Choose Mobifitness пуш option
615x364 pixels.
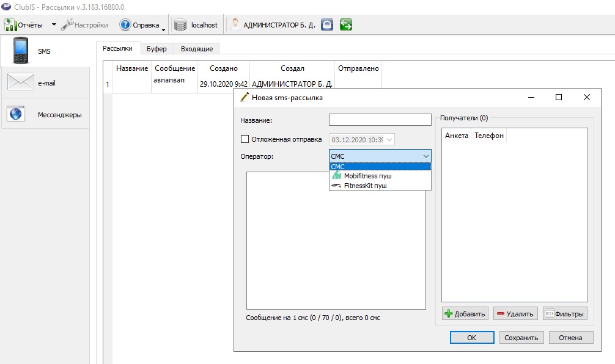[x=380, y=176]
